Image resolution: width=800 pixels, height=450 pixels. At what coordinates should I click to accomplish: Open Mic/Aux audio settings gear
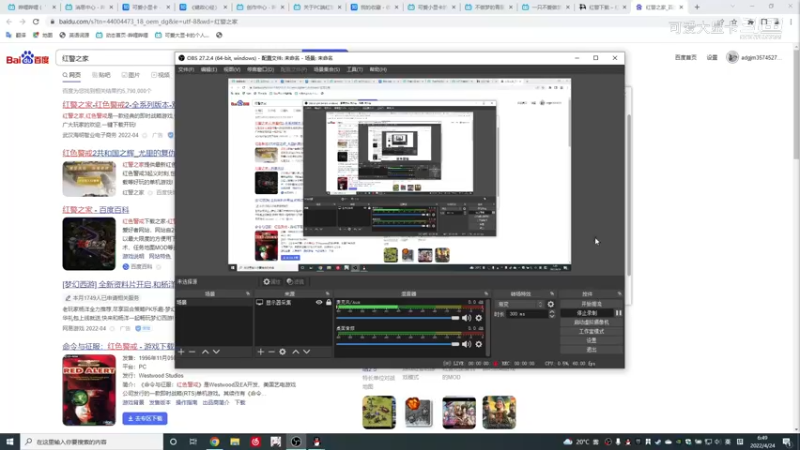[x=479, y=318]
